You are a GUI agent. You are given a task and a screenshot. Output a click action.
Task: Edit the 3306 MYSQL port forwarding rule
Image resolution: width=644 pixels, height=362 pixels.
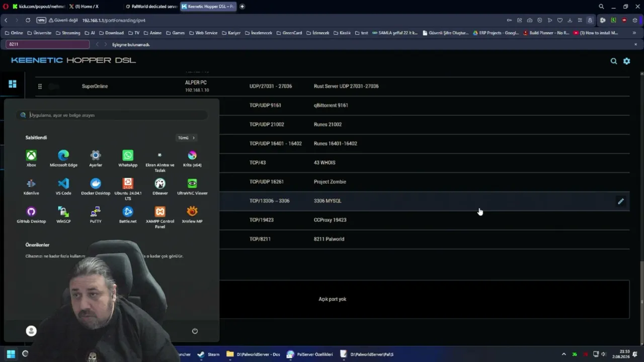click(x=621, y=201)
